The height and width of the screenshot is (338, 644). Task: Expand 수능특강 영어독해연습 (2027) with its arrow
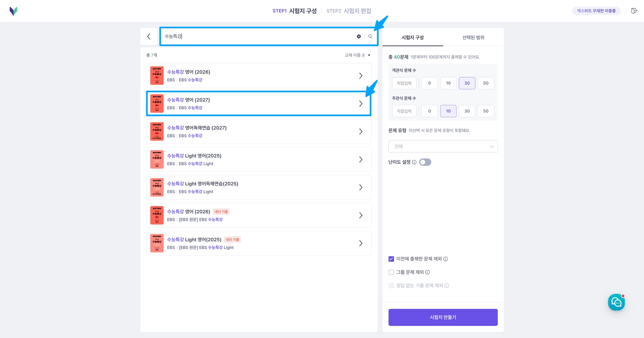(x=361, y=132)
